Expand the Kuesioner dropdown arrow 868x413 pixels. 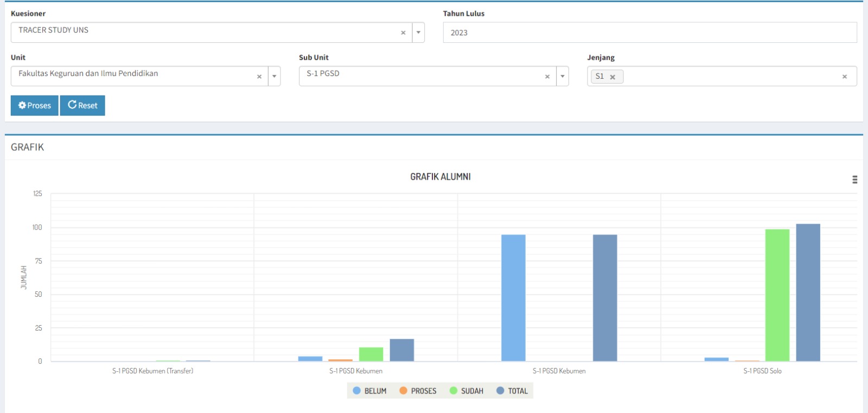coord(418,33)
